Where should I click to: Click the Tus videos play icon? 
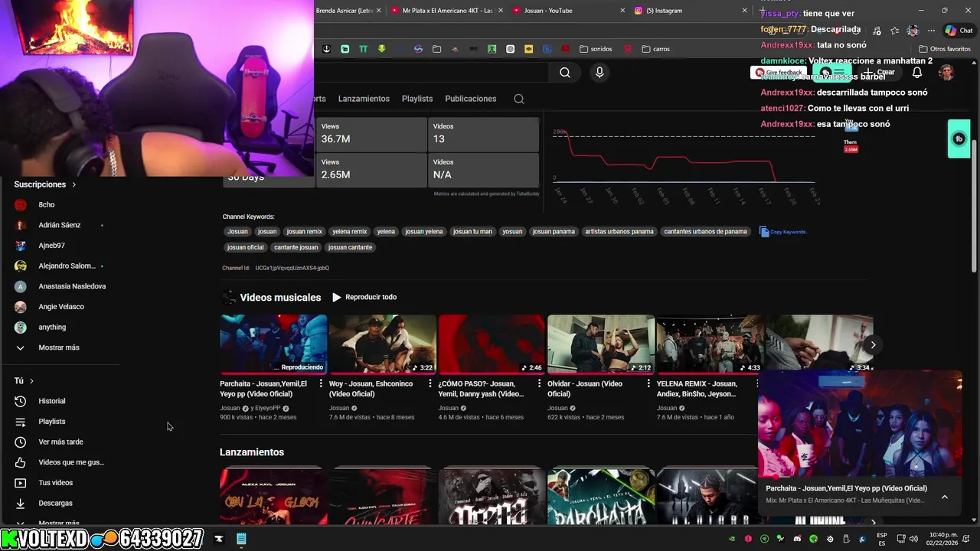click(21, 483)
